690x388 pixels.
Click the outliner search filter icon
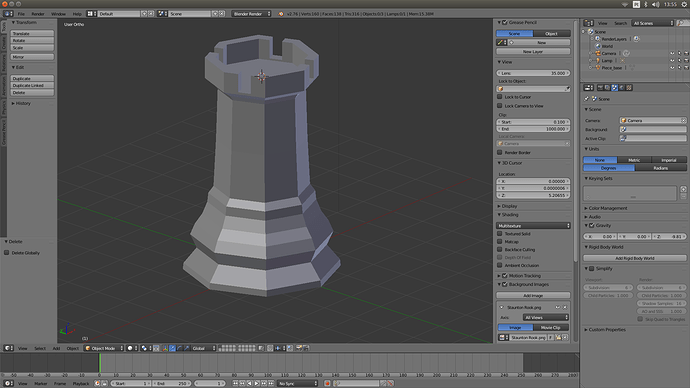(681, 23)
